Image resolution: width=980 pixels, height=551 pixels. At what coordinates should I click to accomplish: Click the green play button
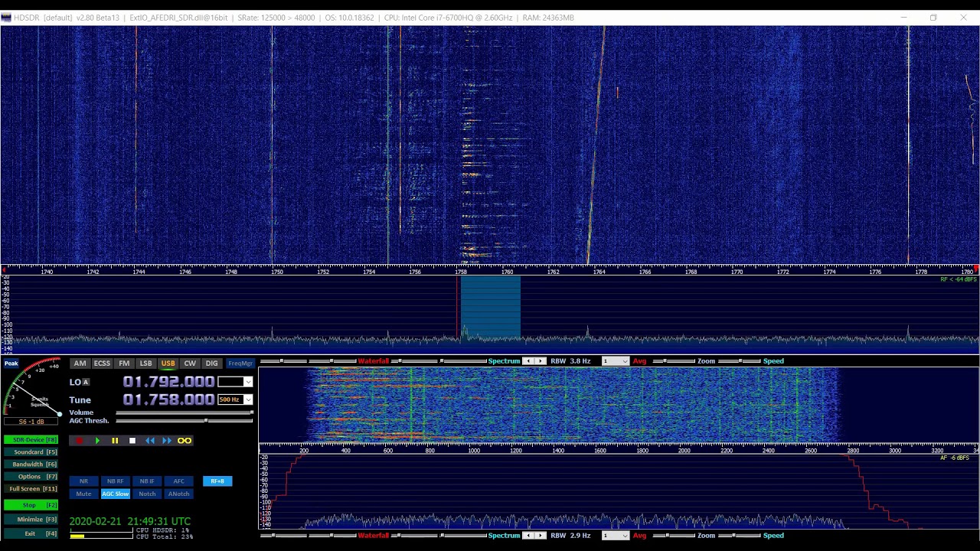[97, 441]
